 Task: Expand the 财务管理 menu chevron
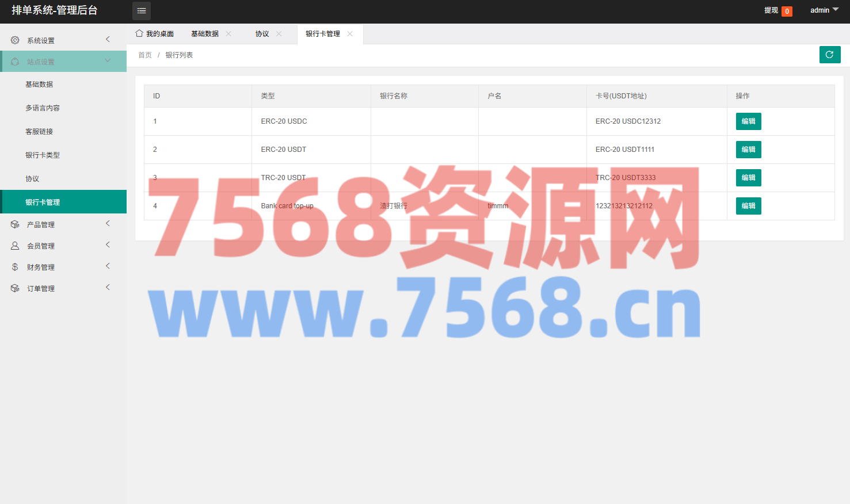pyautogui.click(x=108, y=266)
